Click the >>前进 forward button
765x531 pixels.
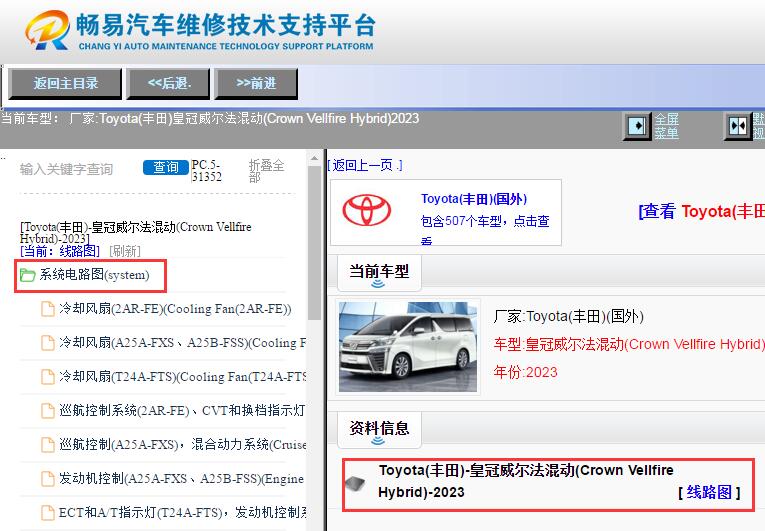(x=256, y=83)
